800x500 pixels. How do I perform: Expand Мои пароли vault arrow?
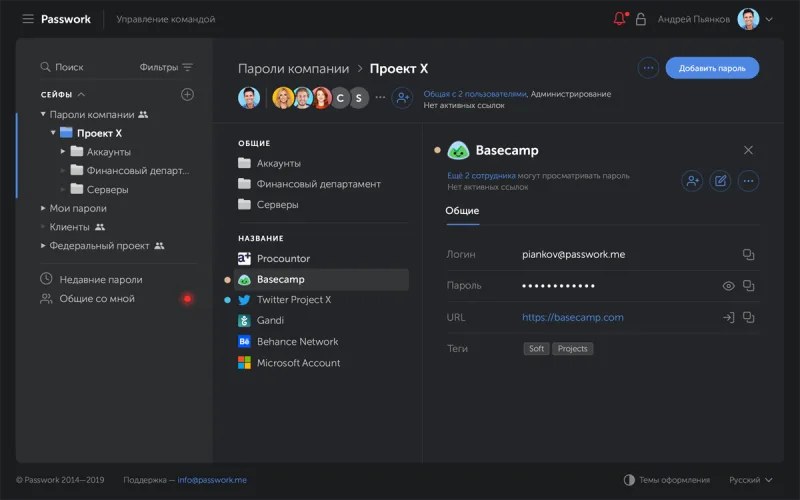pyautogui.click(x=43, y=208)
